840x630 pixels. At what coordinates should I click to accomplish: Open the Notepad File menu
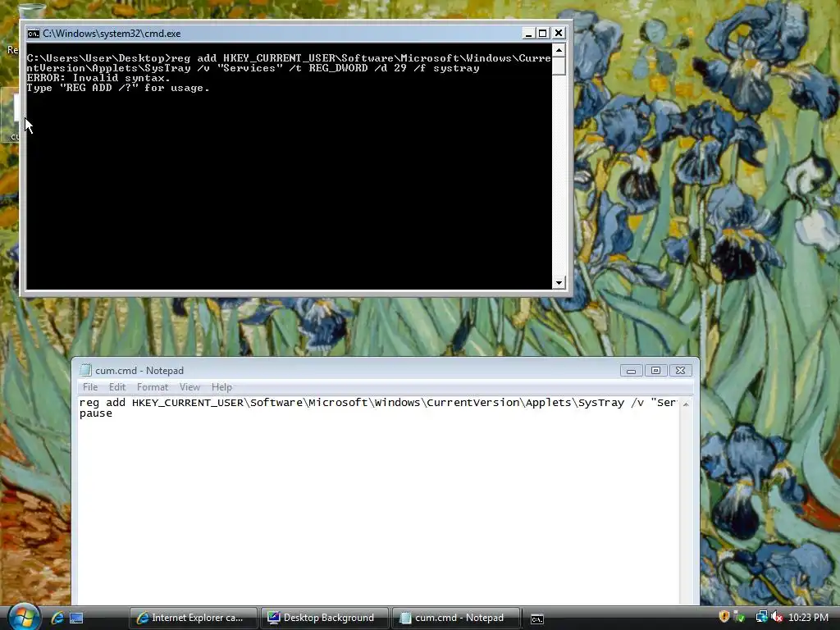click(x=90, y=387)
